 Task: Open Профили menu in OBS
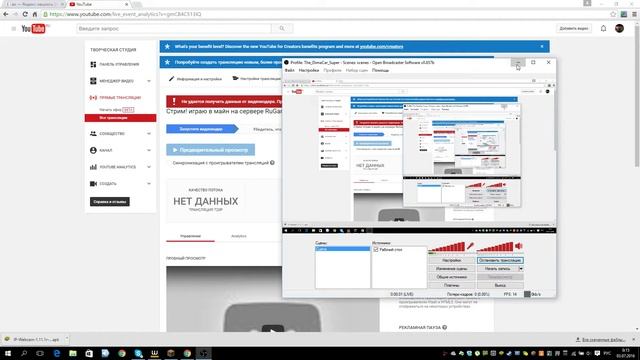pos(332,70)
